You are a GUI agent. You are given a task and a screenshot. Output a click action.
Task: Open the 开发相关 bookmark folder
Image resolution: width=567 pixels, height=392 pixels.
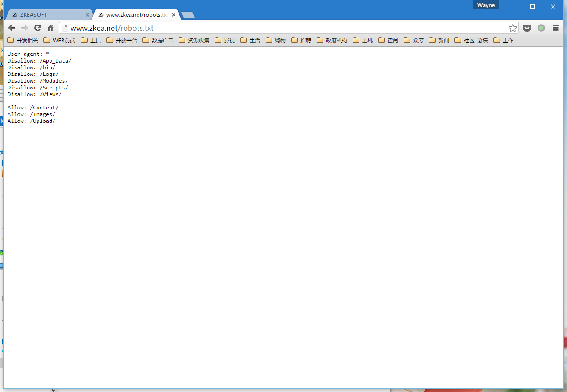click(x=23, y=40)
